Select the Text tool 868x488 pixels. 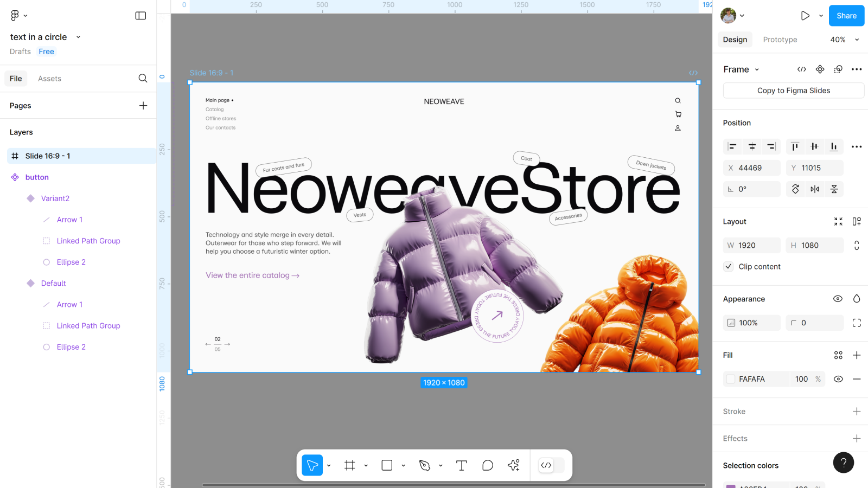coord(461,465)
